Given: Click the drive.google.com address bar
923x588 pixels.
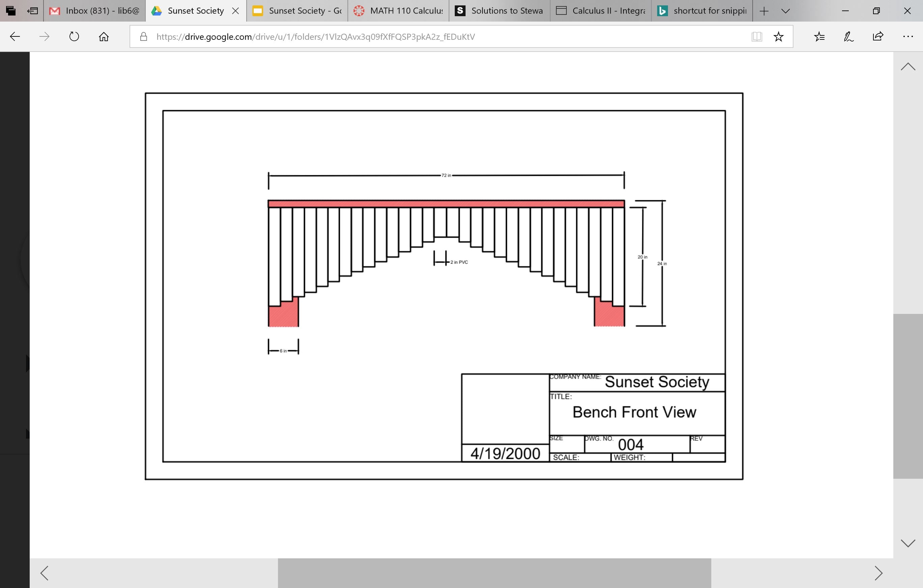Looking at the screenshot, I should point(315,37).
